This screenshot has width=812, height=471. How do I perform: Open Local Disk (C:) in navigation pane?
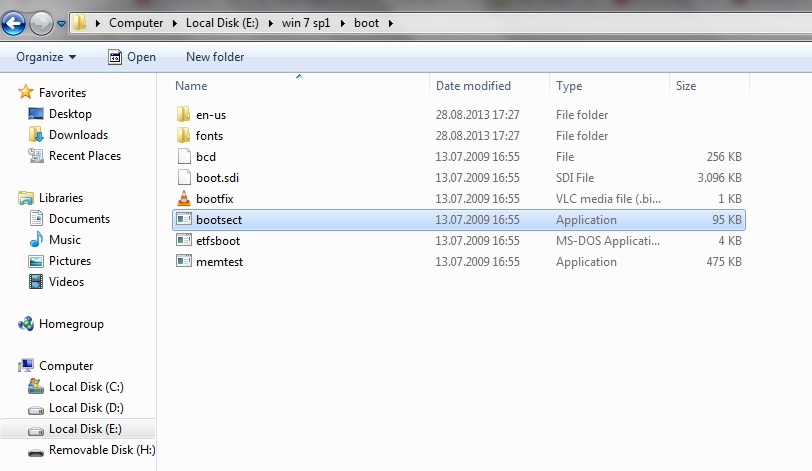tap(86, 387)
